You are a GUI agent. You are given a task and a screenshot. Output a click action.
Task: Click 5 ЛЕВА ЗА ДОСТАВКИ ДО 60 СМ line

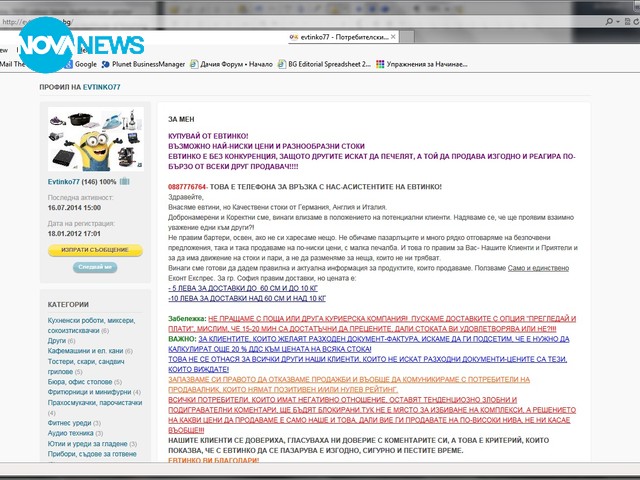tap(243, 288)
